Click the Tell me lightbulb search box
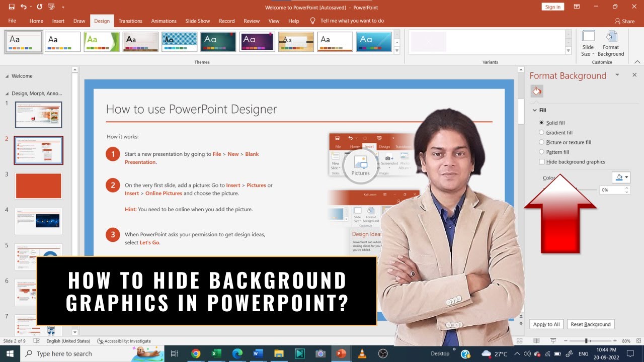 pos(347,21)
